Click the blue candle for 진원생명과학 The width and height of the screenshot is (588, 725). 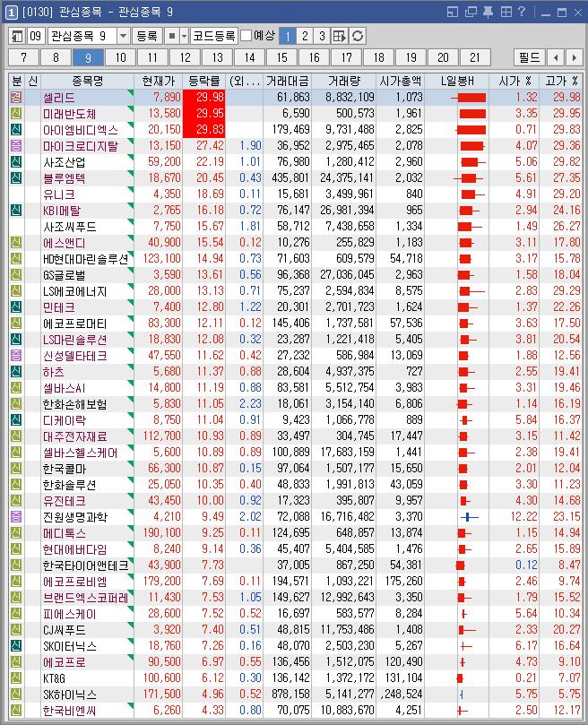point(469,517)
